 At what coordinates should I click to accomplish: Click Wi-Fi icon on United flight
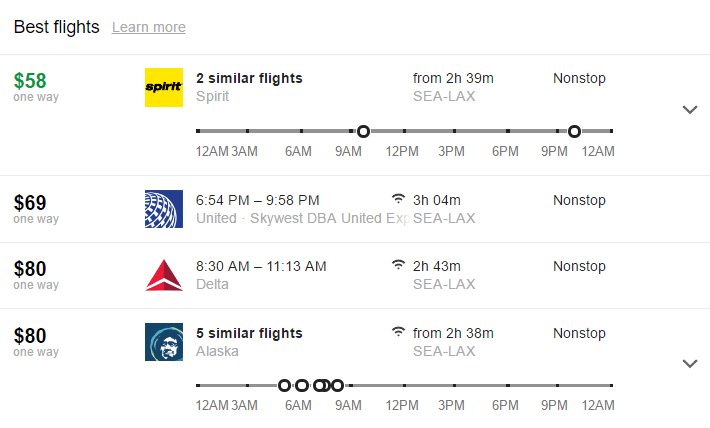[x=399, y=199]
